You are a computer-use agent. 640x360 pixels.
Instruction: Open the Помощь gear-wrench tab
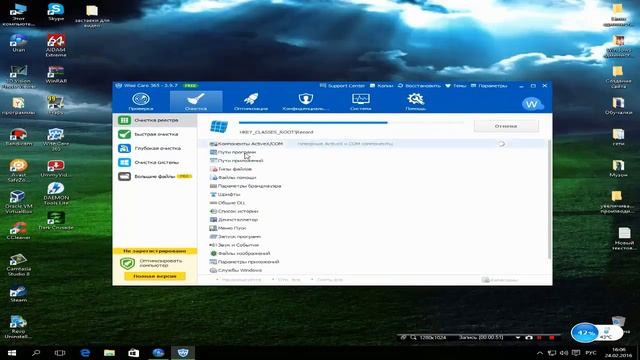point(416,102)
